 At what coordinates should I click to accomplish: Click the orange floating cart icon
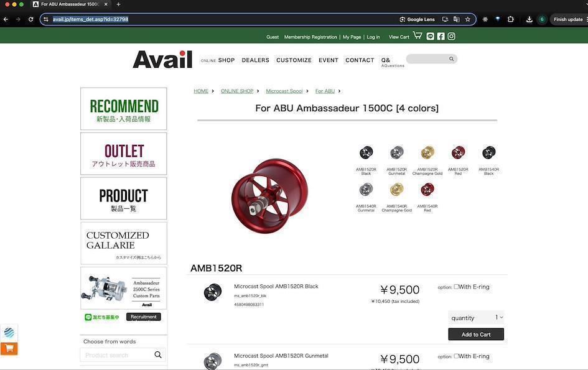[x=9, y=349]
